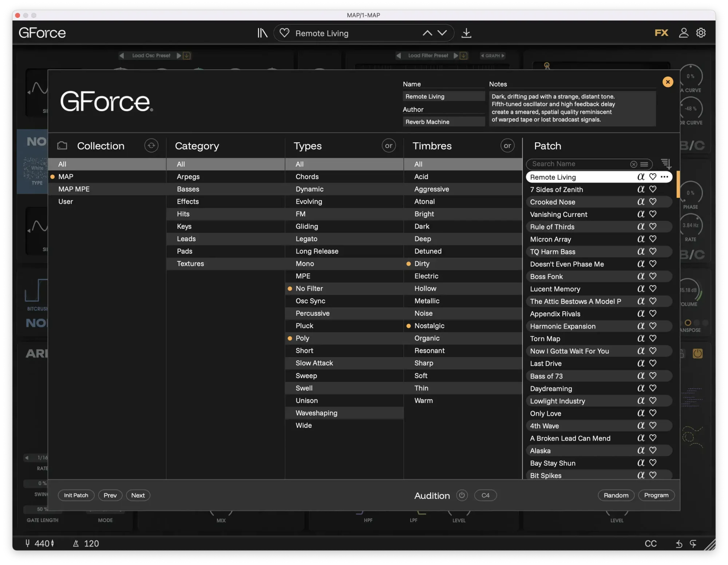Click the undo icon in status bar
728x565 pixels.
pyautogui.click(x=679, y=544)
